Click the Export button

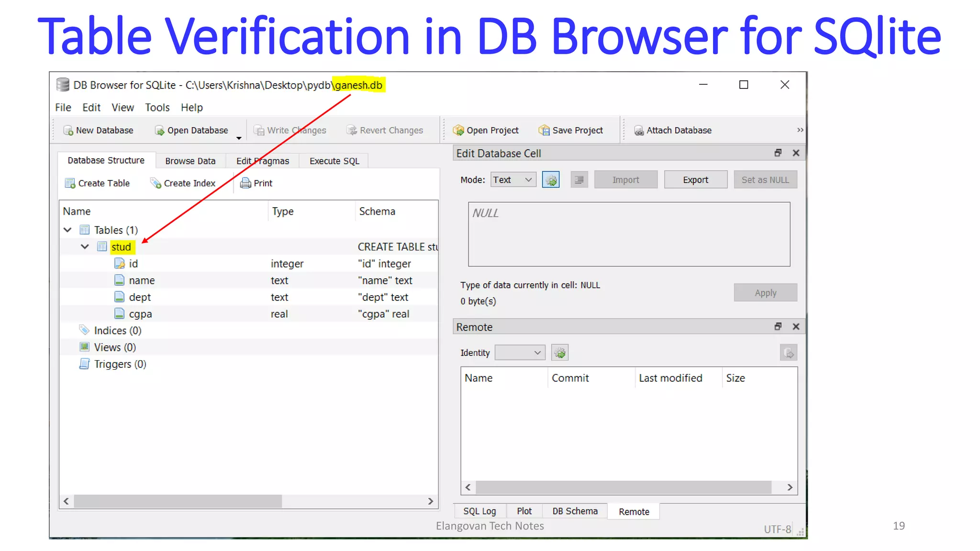tap(696, 180)
